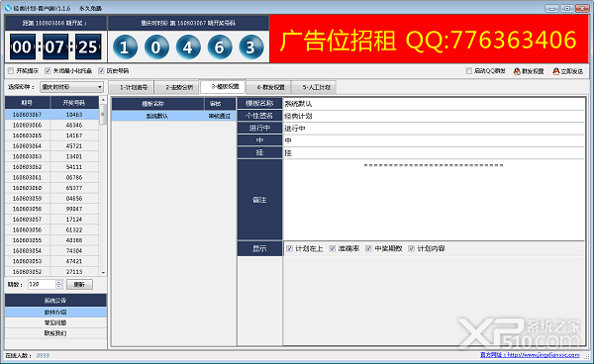Click the 群发设置 text button
This screenshot has height=364, width=594.
533,71
